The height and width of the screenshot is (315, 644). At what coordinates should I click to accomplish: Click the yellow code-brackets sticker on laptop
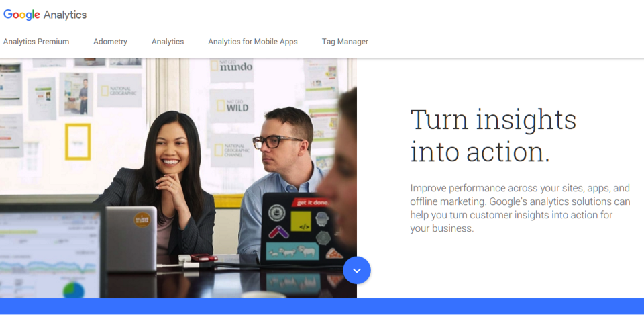point(301,222)
